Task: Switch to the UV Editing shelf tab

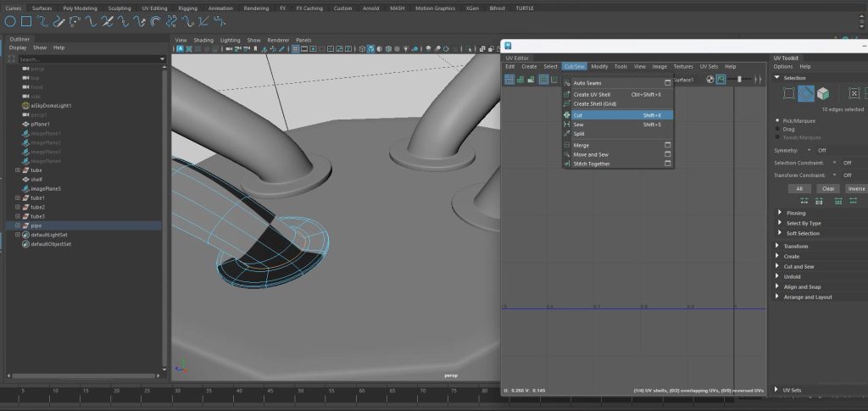Action: click(154, 8)
